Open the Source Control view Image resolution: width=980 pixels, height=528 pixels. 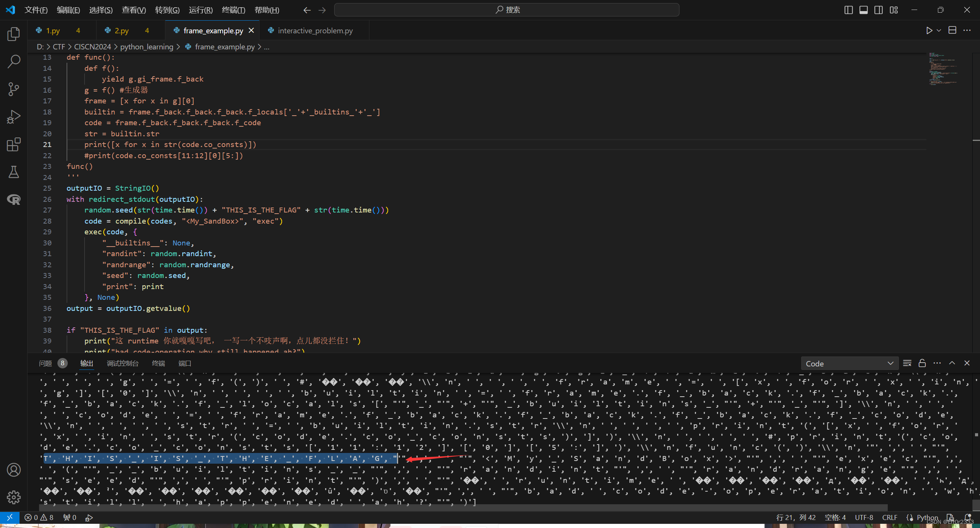(14, 89)
